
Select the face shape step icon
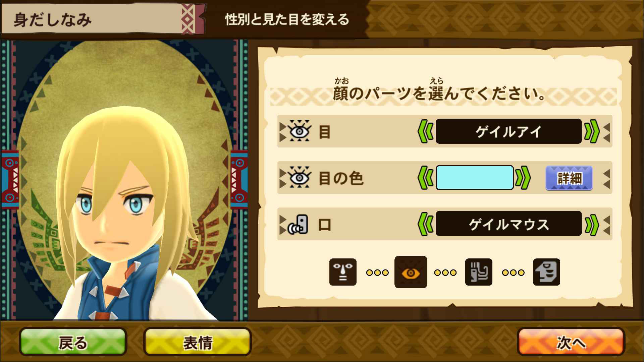343,272
